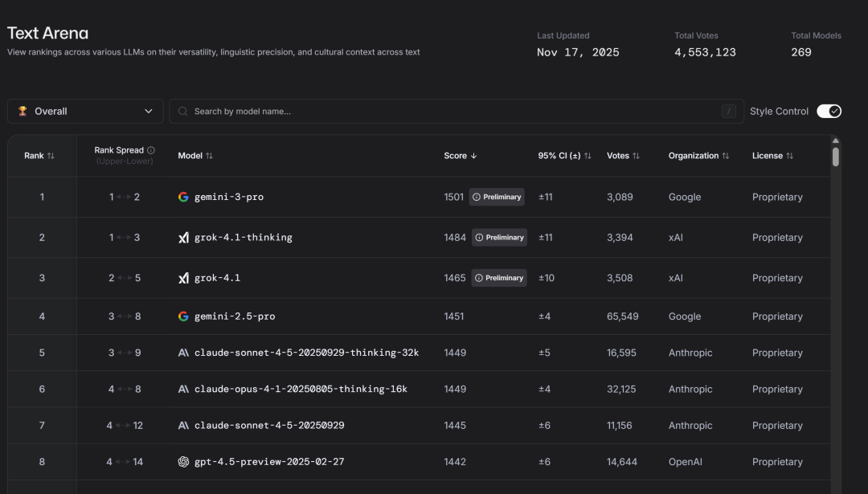Screen dimensions: 868x494
Task: Click the Score descending sort arrow
Action: tap(474, 156)
